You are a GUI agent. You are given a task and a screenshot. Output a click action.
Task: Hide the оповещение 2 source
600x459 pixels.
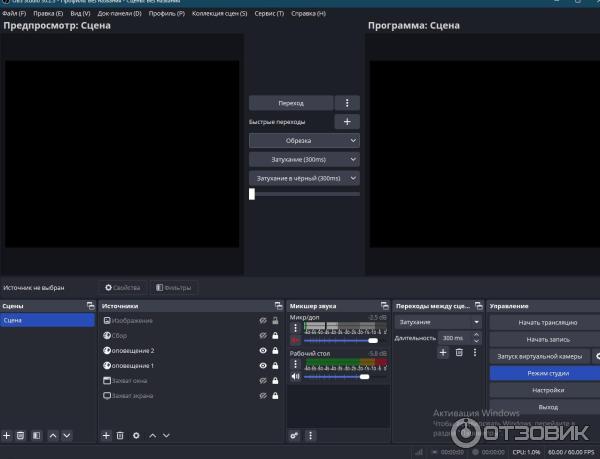[x=263, y=350]
